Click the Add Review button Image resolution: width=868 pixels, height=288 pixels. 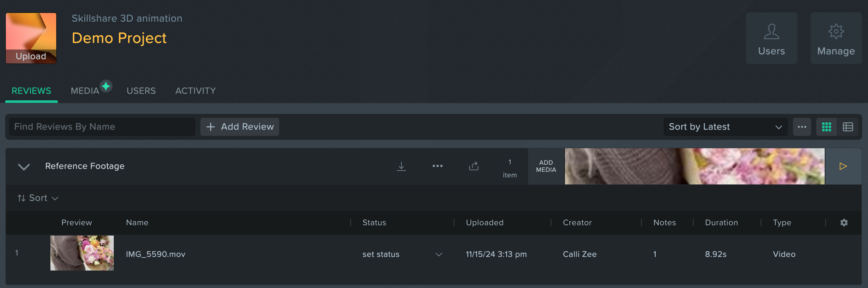click(239, 127)
